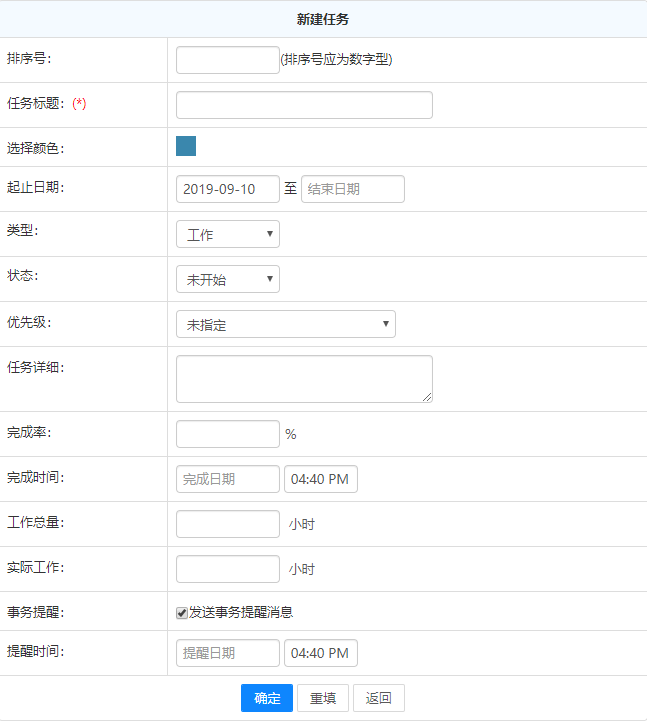
Task: Click the 工作总量 hours input
Action: (x=227, y=524)
